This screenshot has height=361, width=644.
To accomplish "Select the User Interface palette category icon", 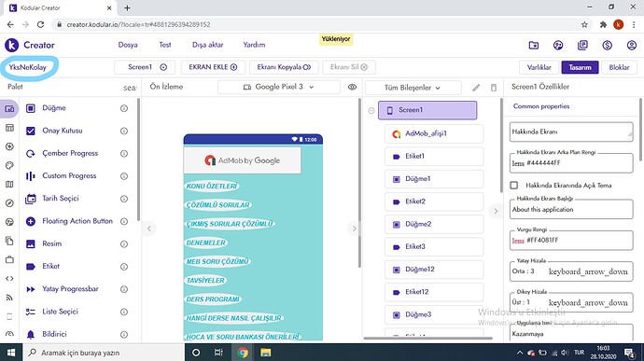I will click(x=9, y=109).
